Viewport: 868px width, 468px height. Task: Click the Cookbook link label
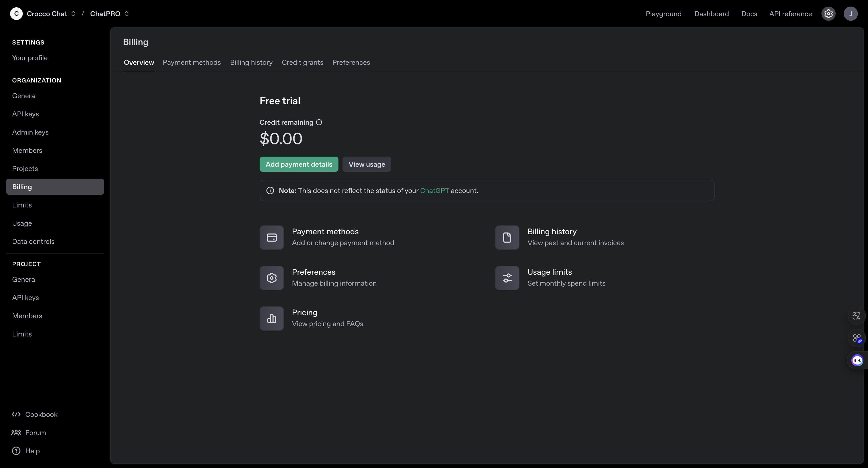41,414
